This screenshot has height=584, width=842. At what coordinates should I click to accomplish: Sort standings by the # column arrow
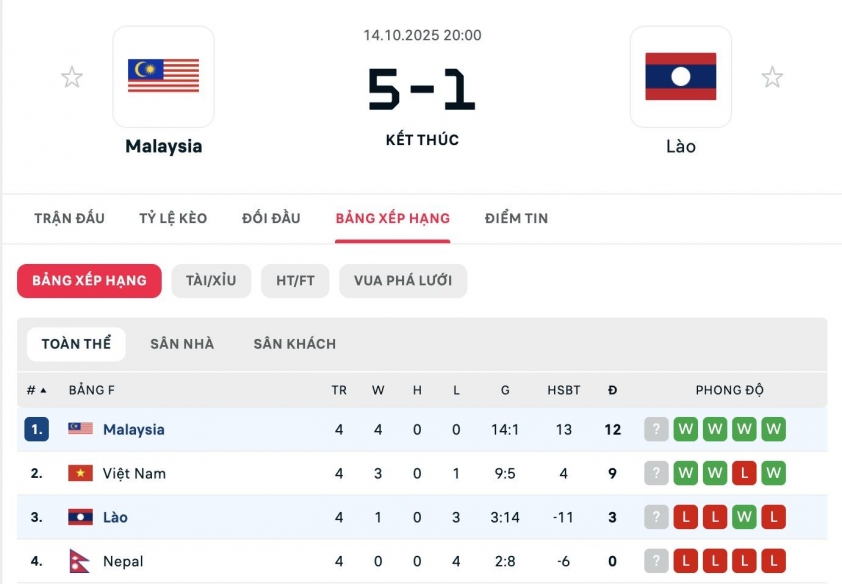[x=43, y=390]
